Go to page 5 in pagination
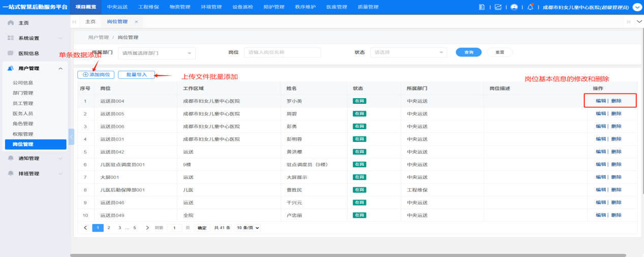 (135, 227)
